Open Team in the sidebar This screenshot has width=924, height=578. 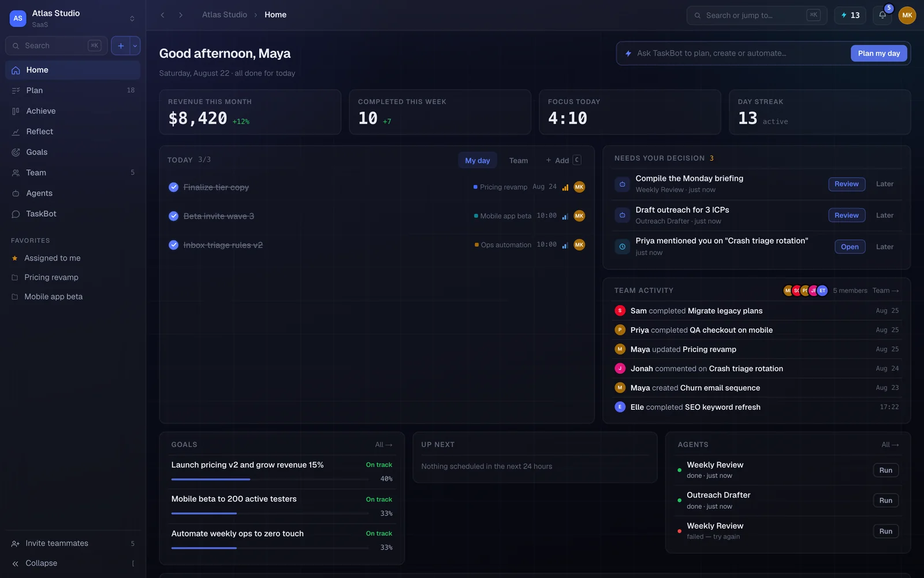point(73,172)
